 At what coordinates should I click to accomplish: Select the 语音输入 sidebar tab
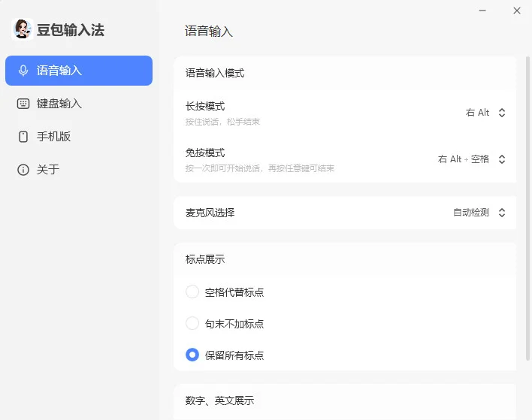tap(79, 71)
